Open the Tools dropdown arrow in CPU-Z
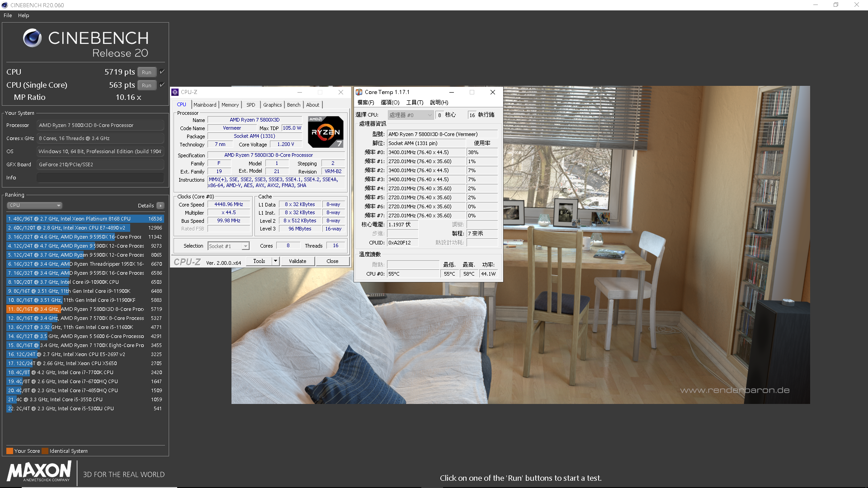 click(275, 261)
